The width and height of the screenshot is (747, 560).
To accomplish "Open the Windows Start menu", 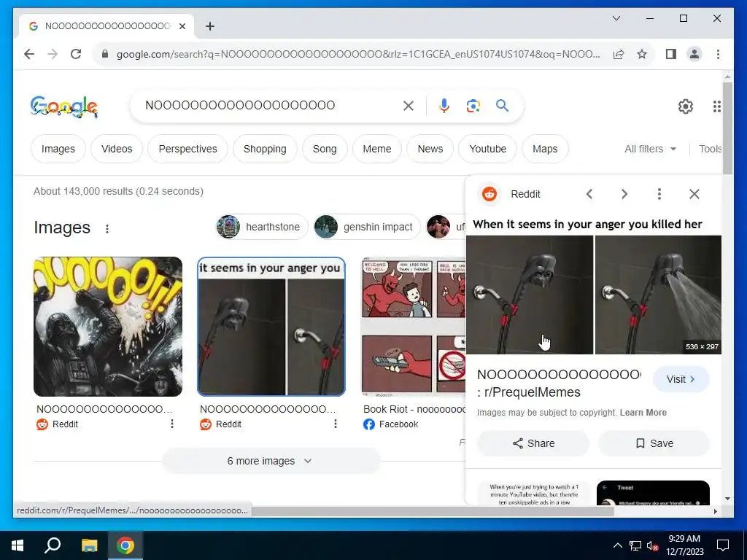I will coord(18,545).
